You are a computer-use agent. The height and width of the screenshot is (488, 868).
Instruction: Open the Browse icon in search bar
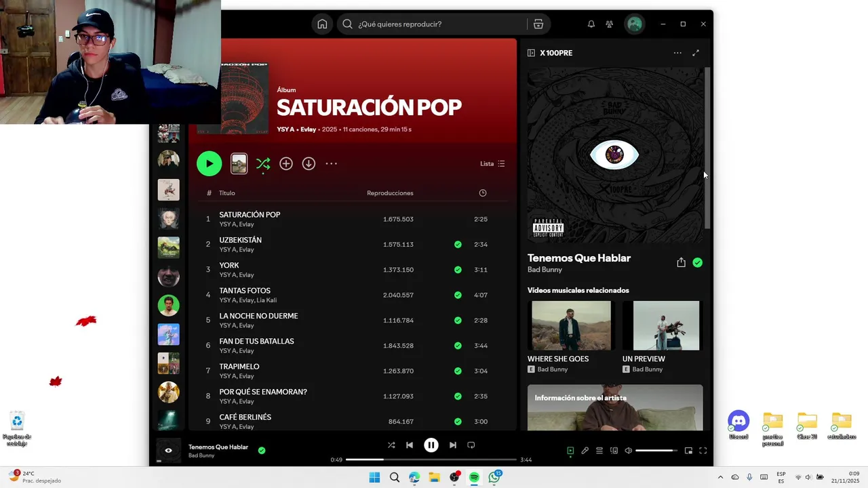538,24
